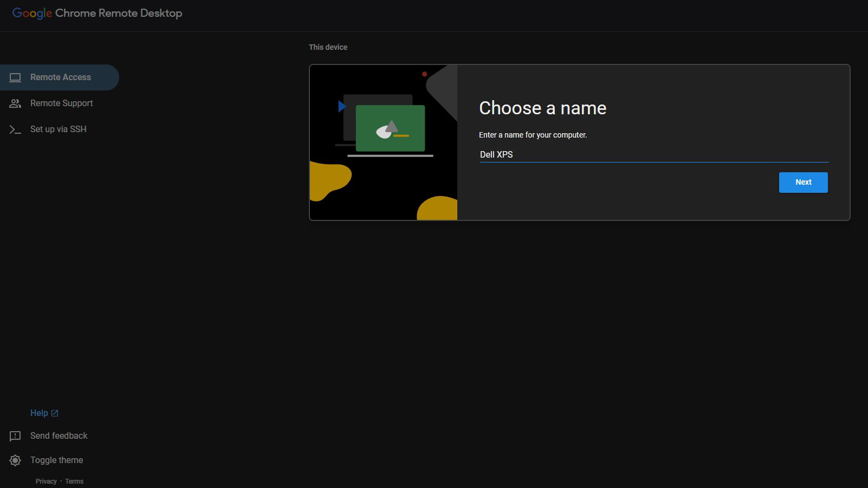Click the Chrome Remote Desktop title text
This screenshot has height=488, width=868.
[119, 14]
